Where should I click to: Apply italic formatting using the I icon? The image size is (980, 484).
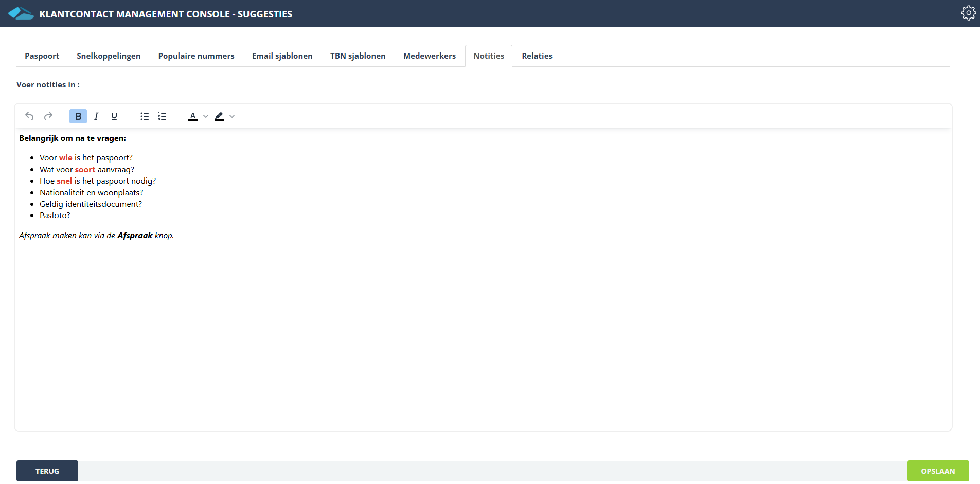tap(96, 116)
